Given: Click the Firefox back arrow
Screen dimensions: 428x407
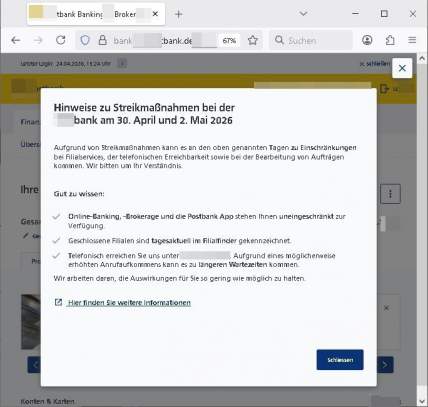Looking at the screenshot, I should 16,41.
